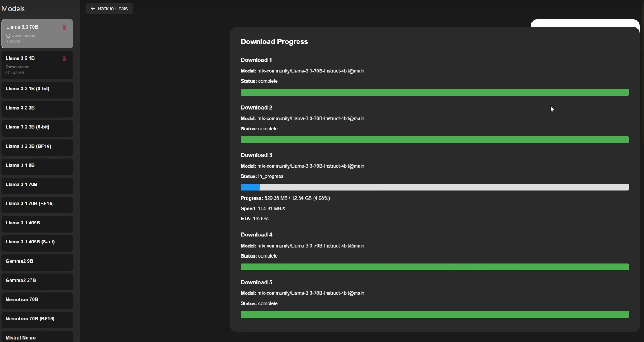Click the back arrow icon in Back to Chats

[93, 8]
